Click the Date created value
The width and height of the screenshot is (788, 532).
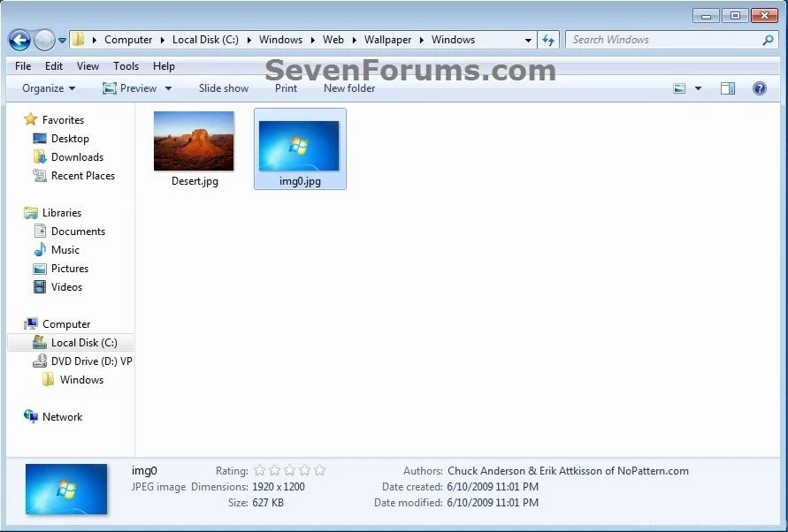click(x=493, y=487)
